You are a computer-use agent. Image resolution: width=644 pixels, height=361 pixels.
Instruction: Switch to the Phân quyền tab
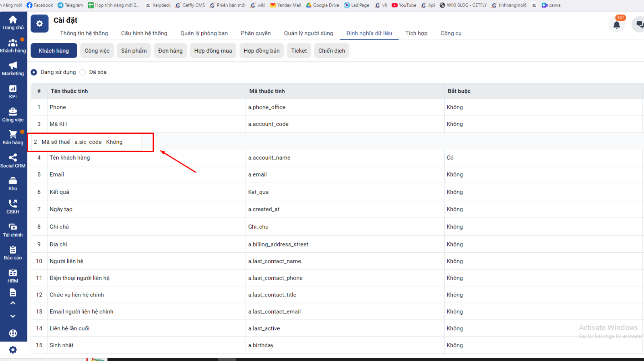point(256,33)
